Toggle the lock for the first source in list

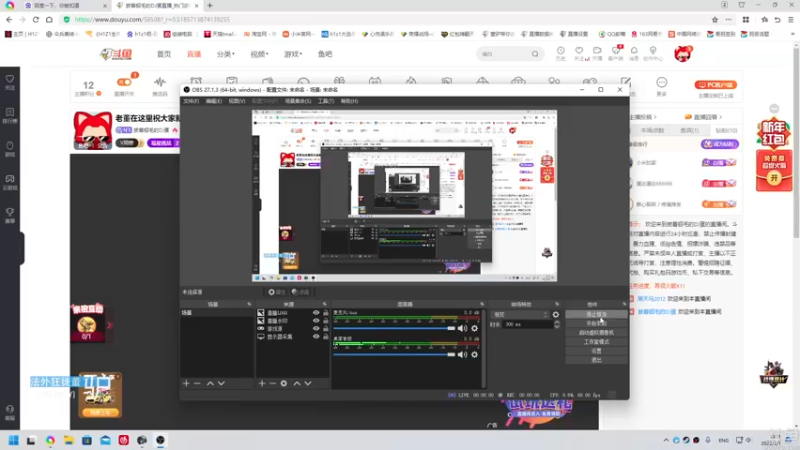tap(326, 313)
